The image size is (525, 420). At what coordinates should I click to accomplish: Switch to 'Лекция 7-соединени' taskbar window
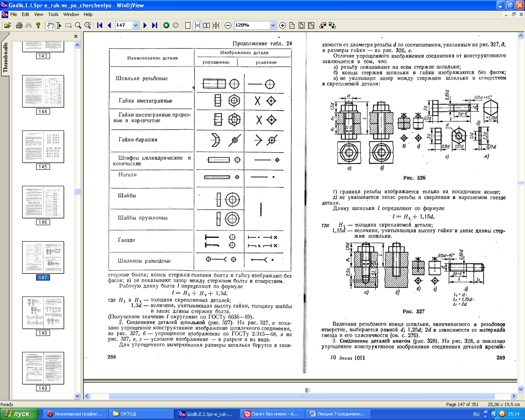tap(338, 414)
